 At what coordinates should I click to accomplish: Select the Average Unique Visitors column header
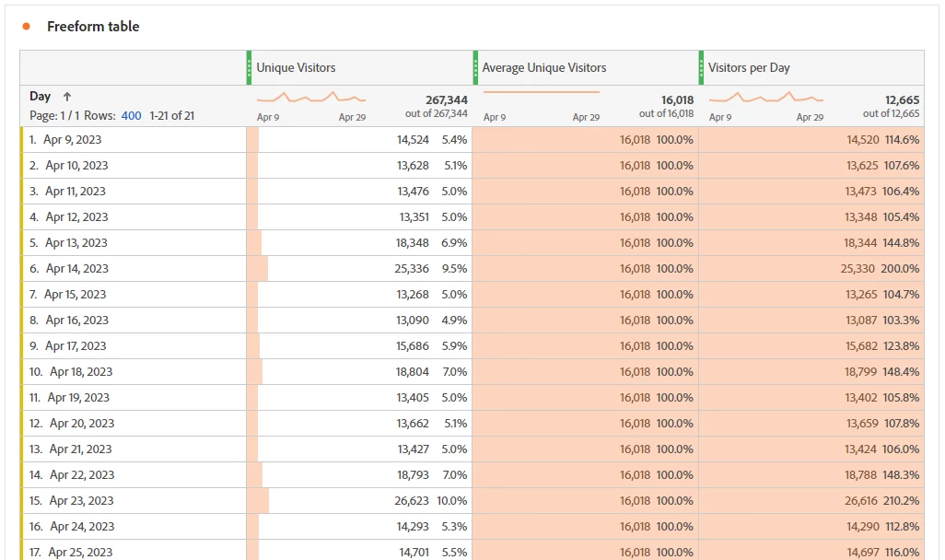(586, 67)
